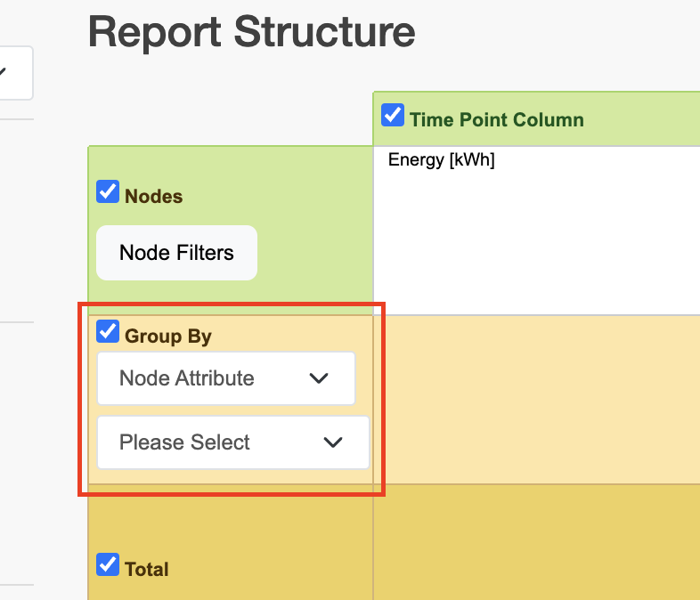Image resolution: width=700 pixels, height=600 pixels.
Task: Click the Group By label text
Action: coord(167,336)
